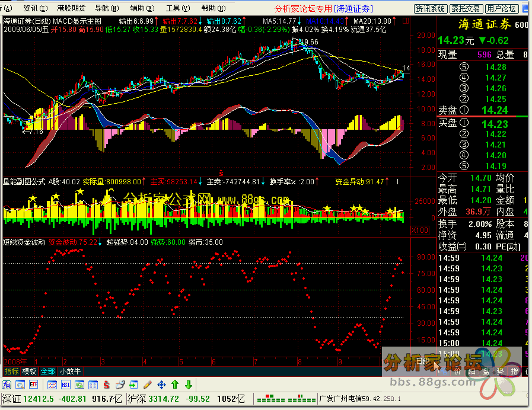The height and width of the screenshot is (410, 532).
Task: Click the 沪深 3314.72 index readout
Action: coord(186,399)
